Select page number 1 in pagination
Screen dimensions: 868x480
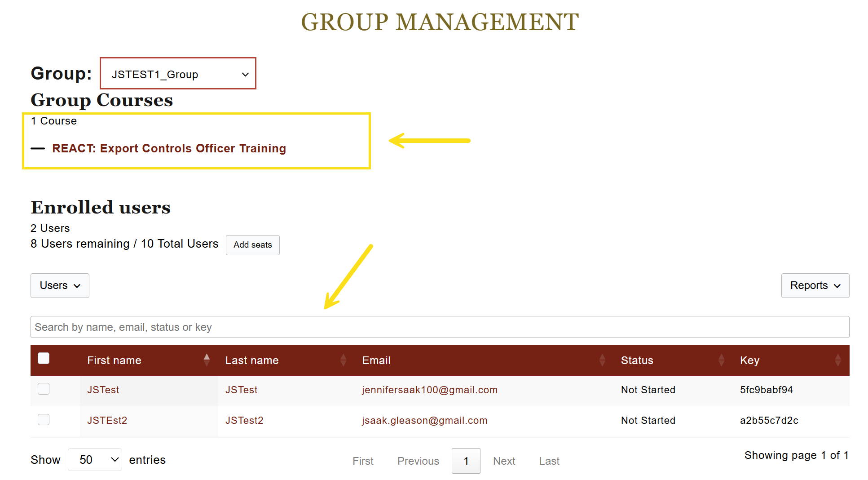point(466,461)
